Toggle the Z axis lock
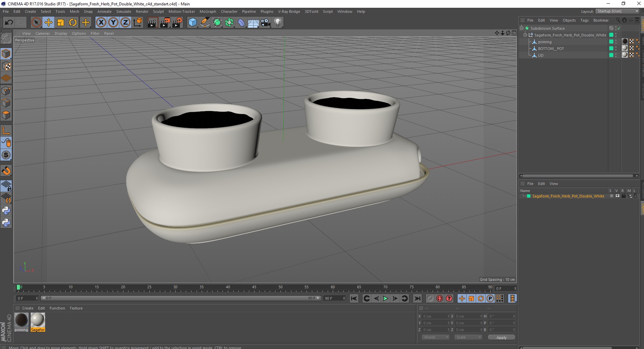Image resolution: width=644 pixels, height=349 pixels. (x=125, y=23)
